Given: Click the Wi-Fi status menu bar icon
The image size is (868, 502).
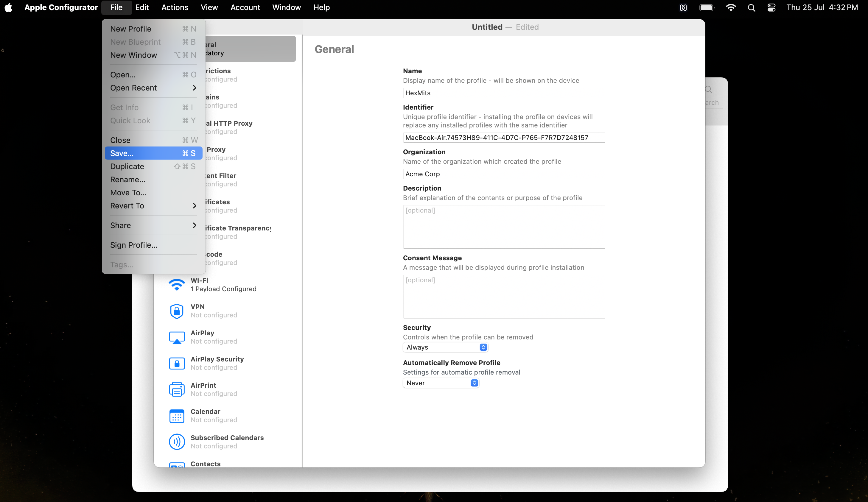Looking at the screenshot, I should pos(731,7).
